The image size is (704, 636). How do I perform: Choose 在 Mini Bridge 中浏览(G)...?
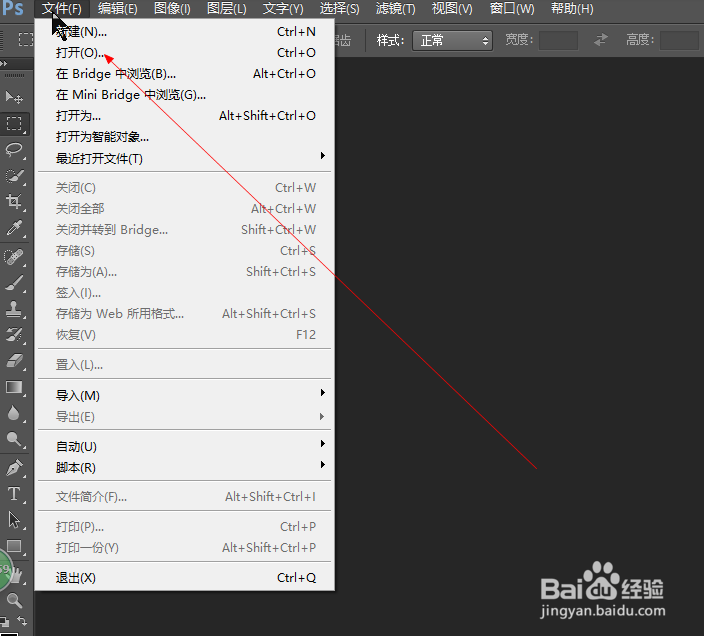185,95
